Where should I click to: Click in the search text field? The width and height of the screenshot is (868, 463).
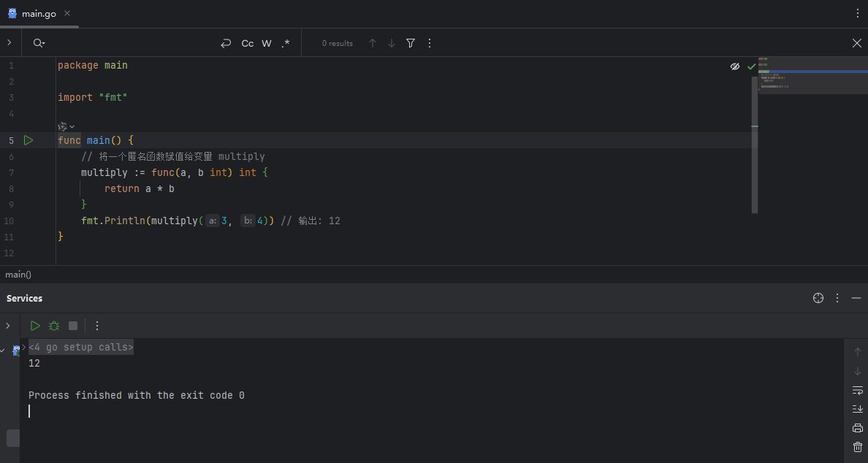point(132,43)
